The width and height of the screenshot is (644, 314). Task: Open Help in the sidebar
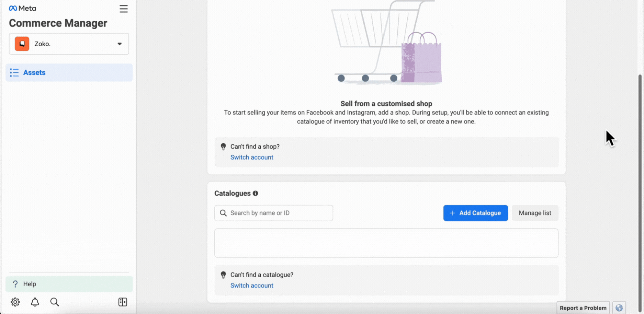tap(69, 284)
